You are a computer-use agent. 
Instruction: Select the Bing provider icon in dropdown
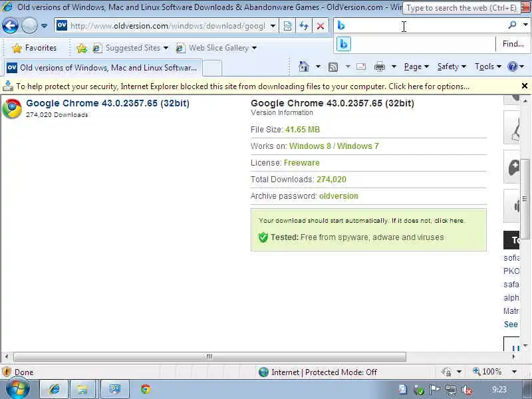pos(344,44)
